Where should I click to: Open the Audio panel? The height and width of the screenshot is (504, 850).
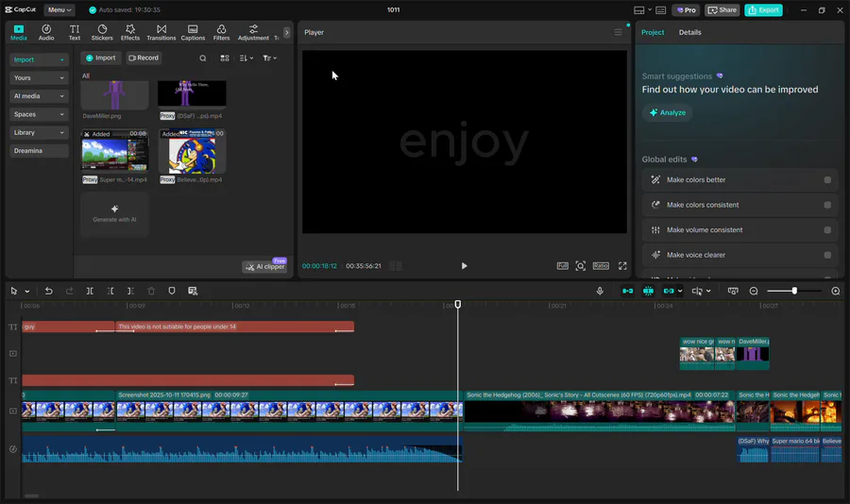click(x=46, y=32)
